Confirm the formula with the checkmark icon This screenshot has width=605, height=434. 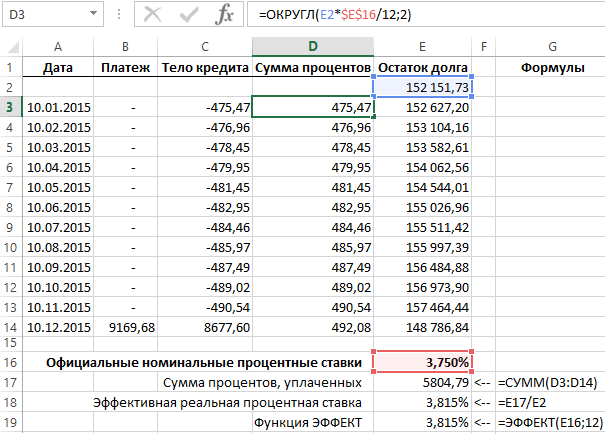pos(189,15)
